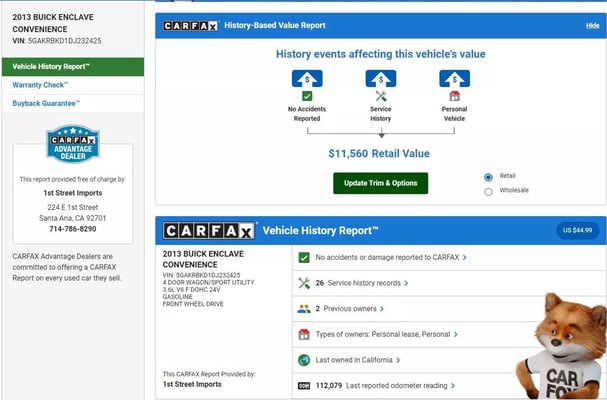This screenshot has width=607, height=400.
Task: Click the house icon above Personal Vehicle
Action: click(x=454, y=96)
